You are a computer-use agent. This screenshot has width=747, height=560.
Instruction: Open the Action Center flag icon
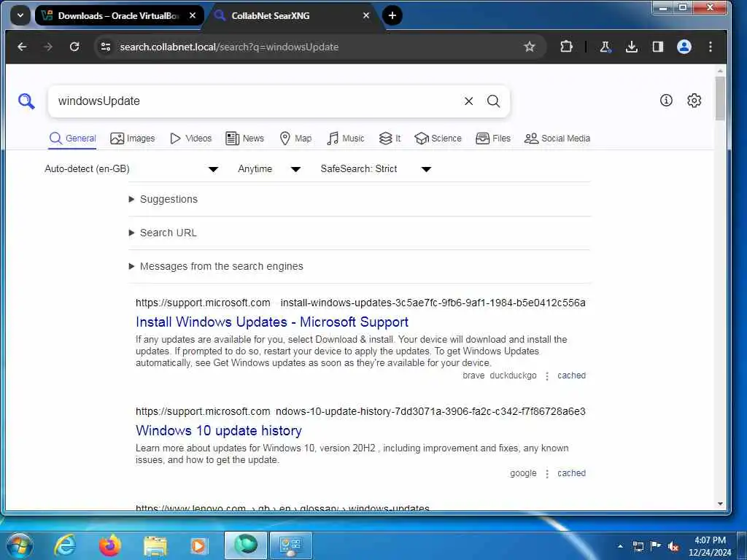coord(656,545)
